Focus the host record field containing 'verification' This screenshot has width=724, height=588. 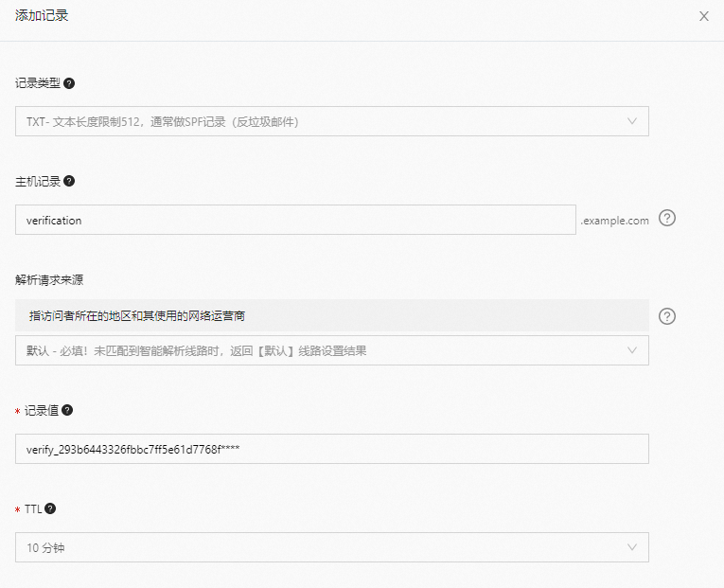click(295, 220)
